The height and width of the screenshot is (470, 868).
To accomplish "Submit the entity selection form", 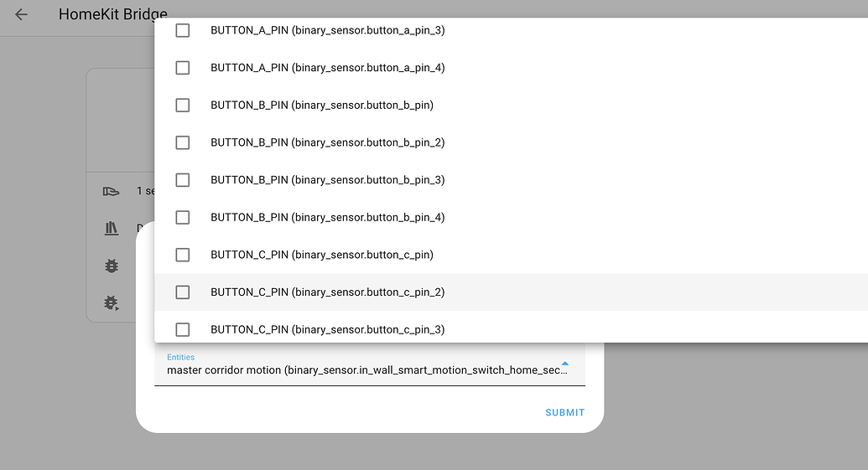I will 564,412.
